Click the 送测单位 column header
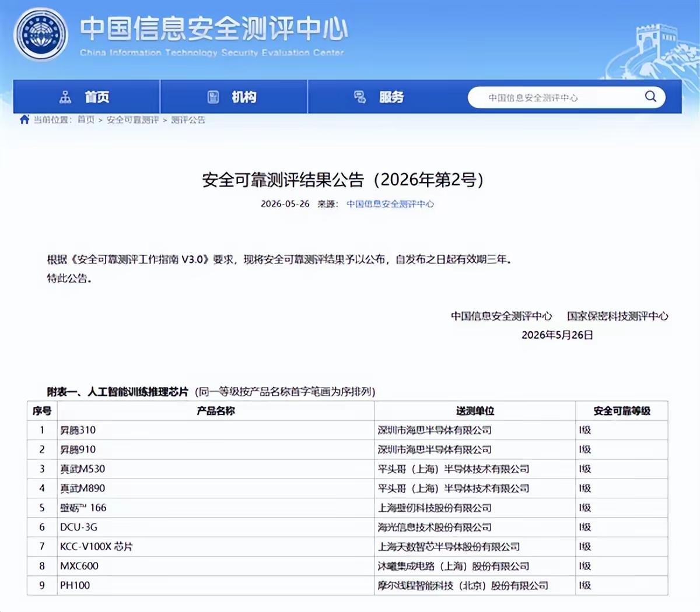This screenshot has width=700, height=612. tap(475, 411)
